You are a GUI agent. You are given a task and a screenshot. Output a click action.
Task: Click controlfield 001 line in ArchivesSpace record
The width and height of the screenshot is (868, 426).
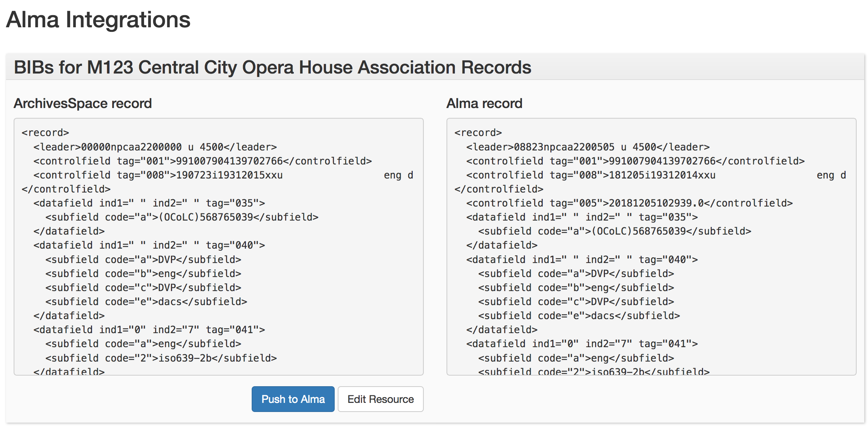[x=202, y=161]
